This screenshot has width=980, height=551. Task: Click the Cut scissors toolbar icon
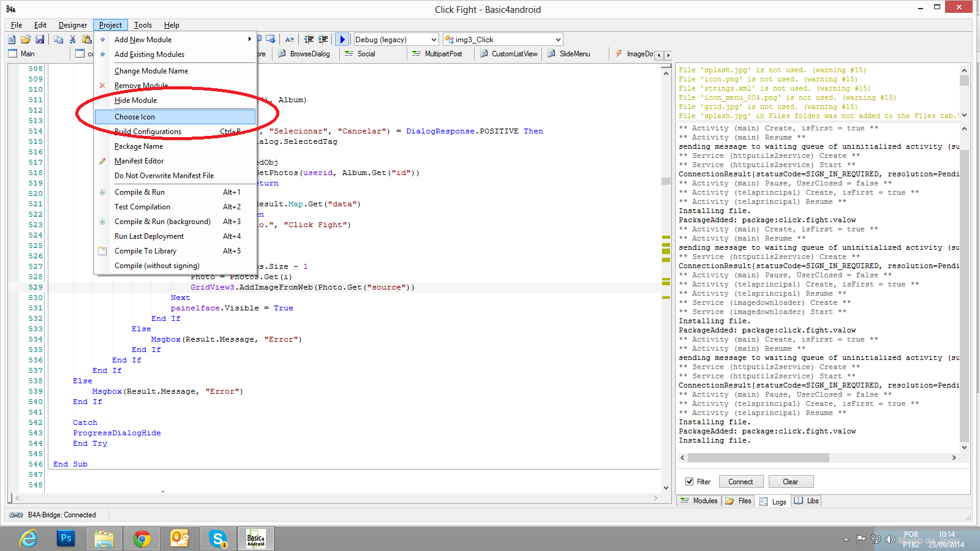click(x=73, y=40)
